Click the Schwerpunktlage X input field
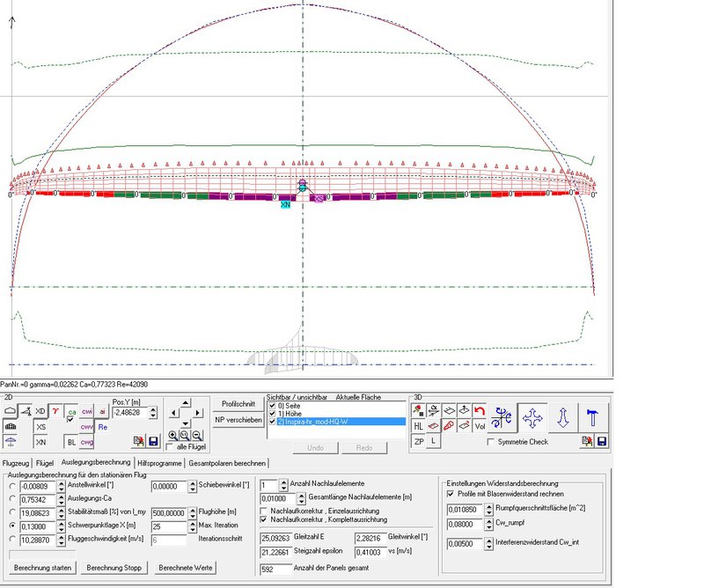Viewport: 704px width, 588px height. tap(38, 527)
